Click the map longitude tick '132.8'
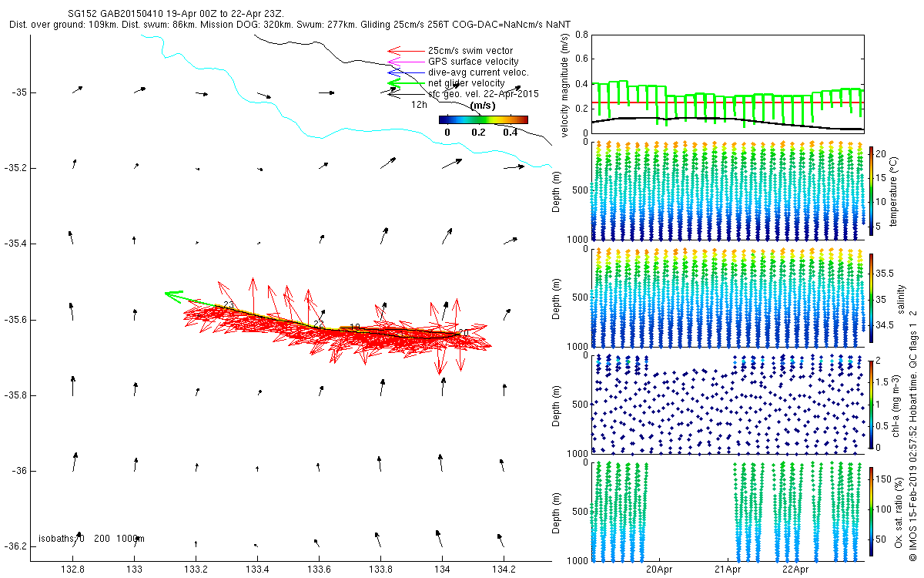 [x=72, y=570]
